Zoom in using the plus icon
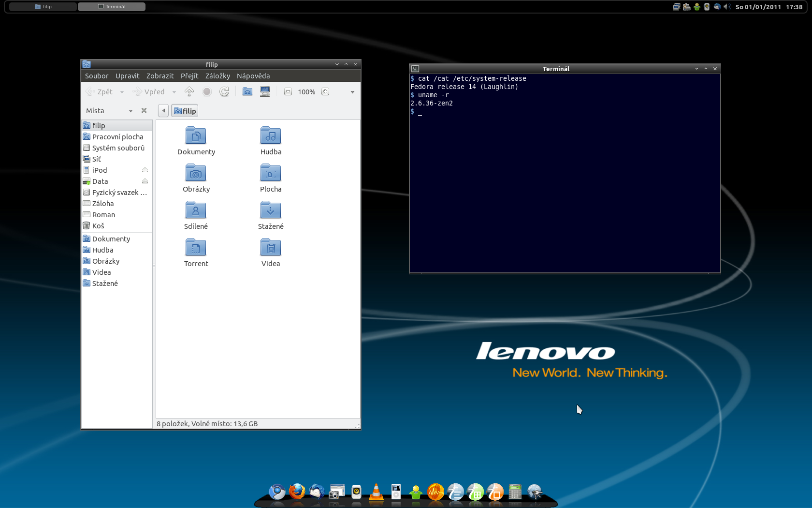The height and width of the screenshot is (508, 812). pos(325,91)
